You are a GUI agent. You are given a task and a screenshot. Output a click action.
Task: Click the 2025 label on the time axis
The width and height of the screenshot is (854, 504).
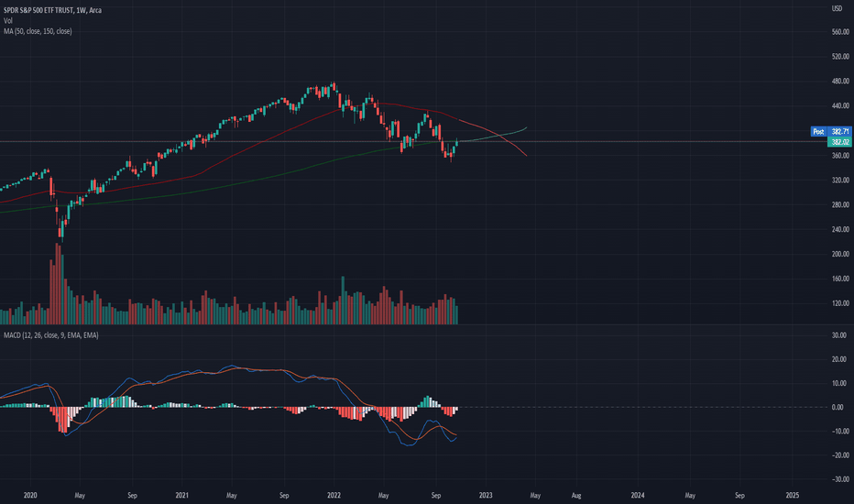point(793,495)
